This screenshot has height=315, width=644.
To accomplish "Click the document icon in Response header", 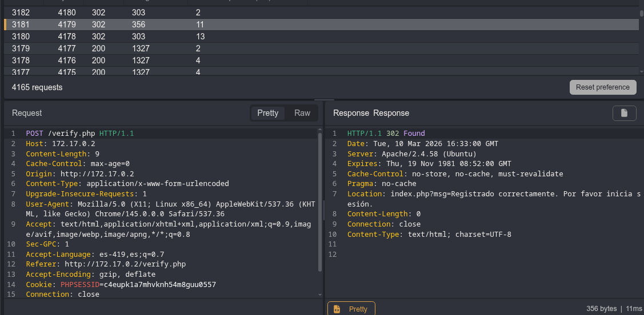I will [x=624, y=113].
